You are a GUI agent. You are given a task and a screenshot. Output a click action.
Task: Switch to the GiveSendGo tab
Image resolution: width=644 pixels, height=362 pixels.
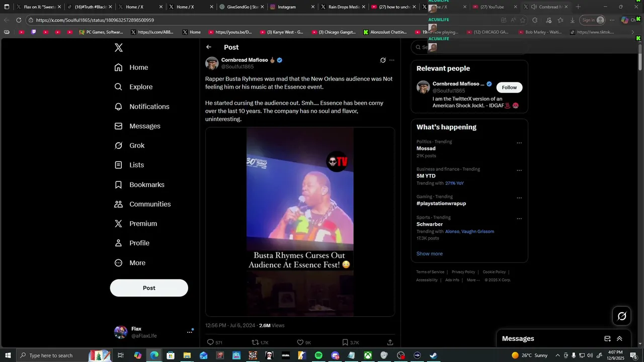point(241,7)
